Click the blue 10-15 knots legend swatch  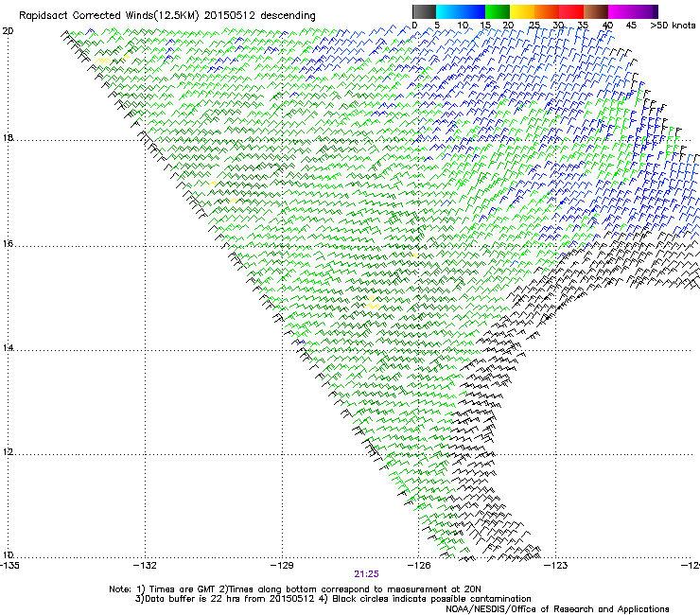473,11
